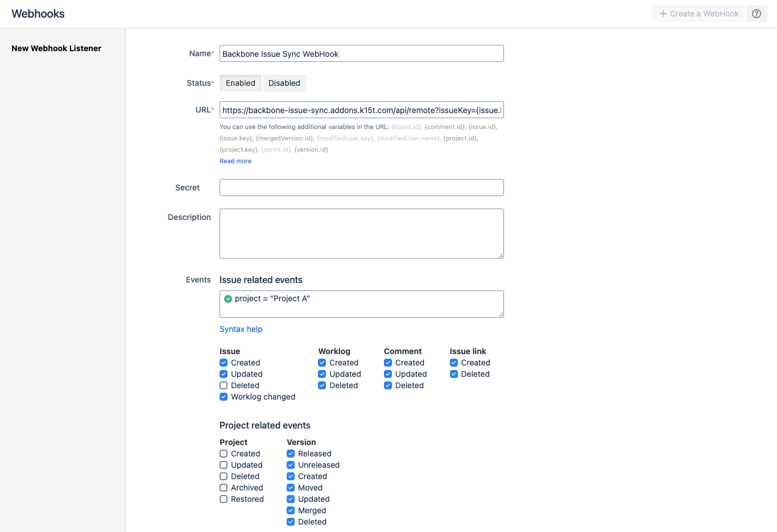Click the Syntax help link

(x=241, y=329)
